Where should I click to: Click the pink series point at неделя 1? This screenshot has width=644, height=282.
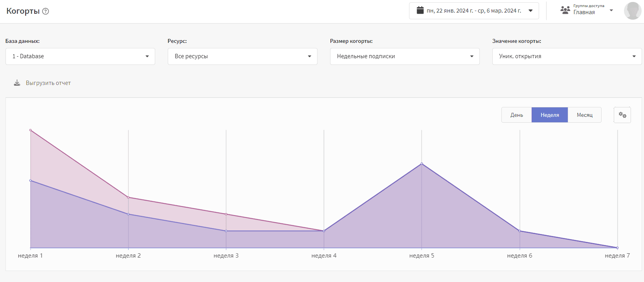pos(31,130)
